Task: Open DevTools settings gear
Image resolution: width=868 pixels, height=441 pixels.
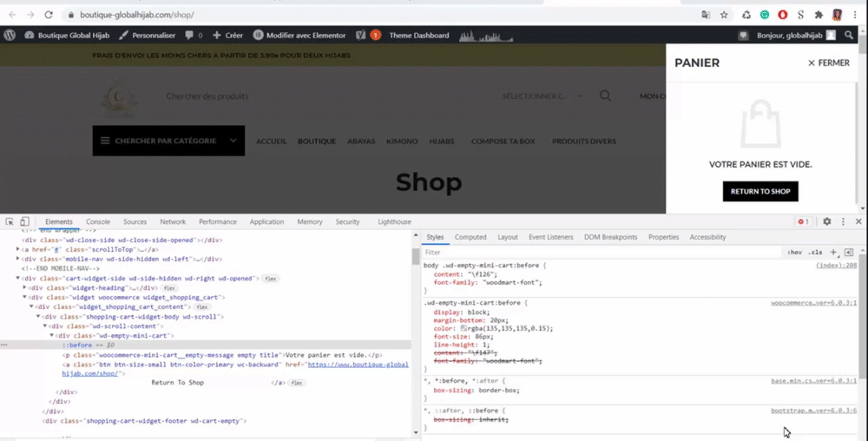Action: point(827,221)
